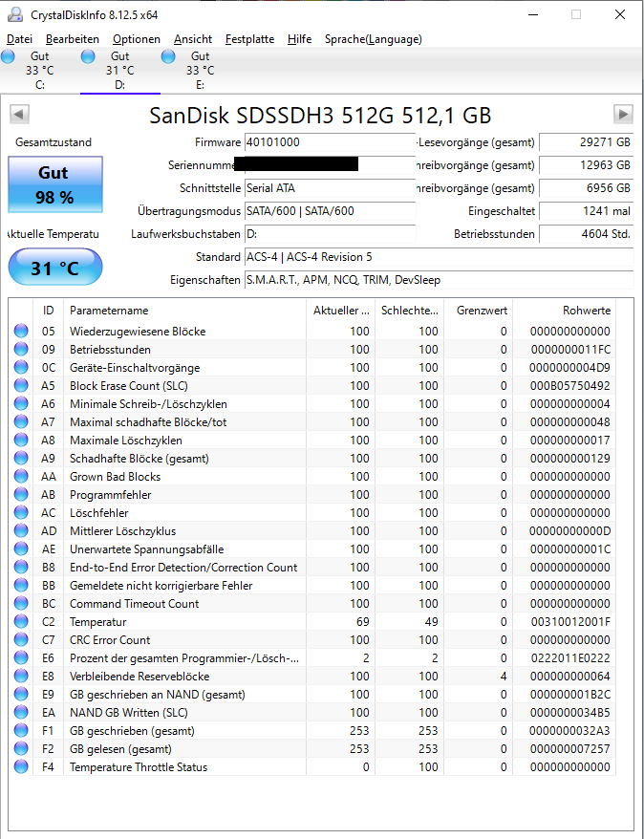Click the value 12963 GB
This screenshot has height=839, width=644.
click(x=587, y=165)
